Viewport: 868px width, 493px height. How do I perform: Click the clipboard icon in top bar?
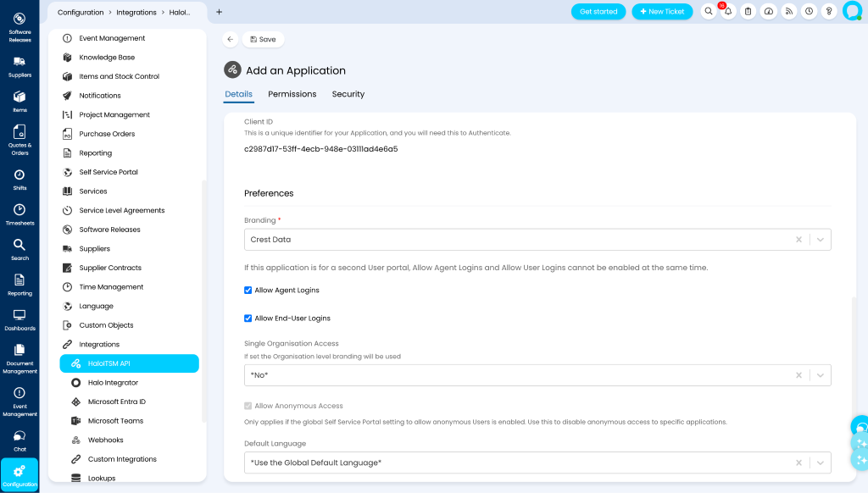[x=748, y=12]
